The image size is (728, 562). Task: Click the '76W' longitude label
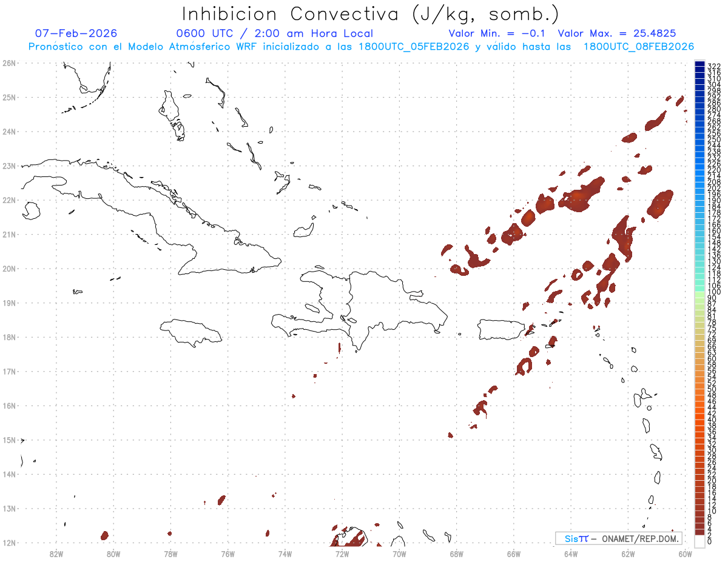(227, 554)
